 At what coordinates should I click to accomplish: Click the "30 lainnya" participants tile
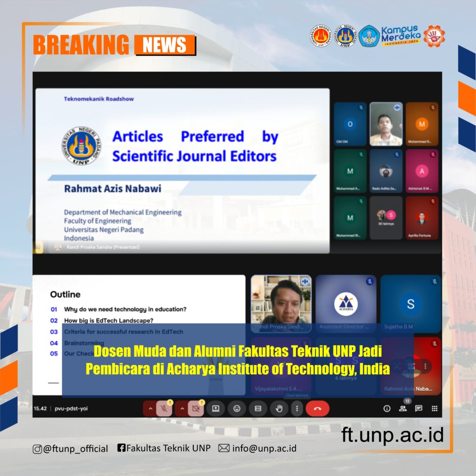[386, 218]
